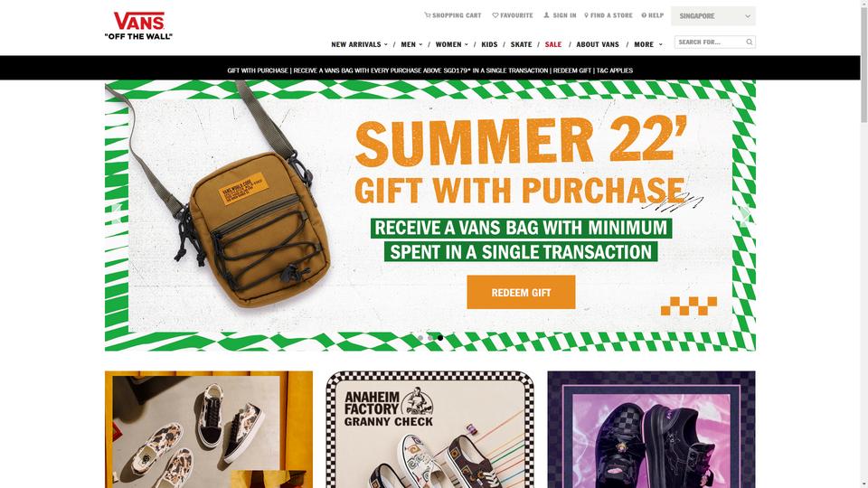The height and width of the screenshot is (488, 868).
Task: Select the third carousel dot
Action: point(440,337)
